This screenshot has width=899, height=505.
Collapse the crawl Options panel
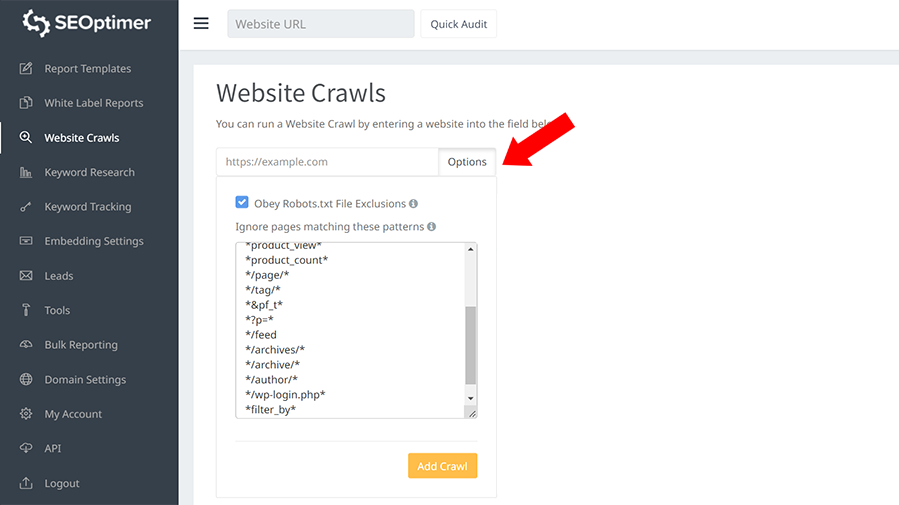click(467, 162)
